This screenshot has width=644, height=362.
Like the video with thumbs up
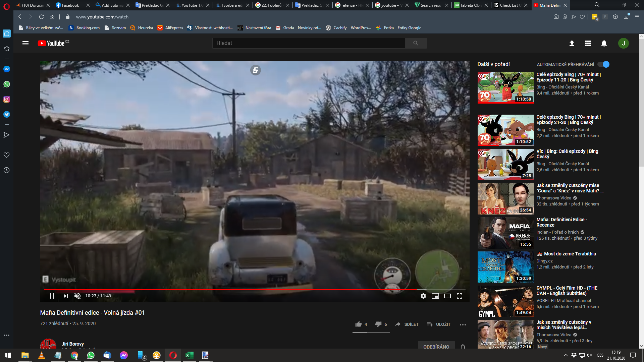coord(361,324)
